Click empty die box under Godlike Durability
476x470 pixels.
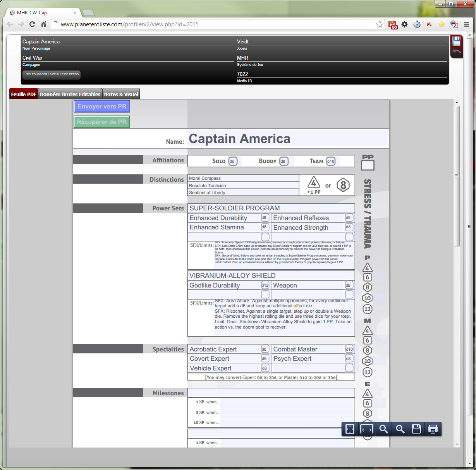(265, 294)
